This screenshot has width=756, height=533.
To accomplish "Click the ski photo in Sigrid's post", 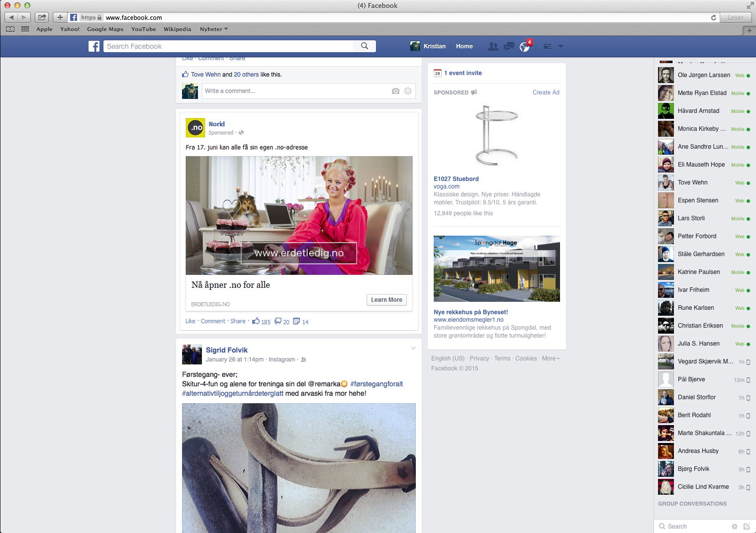I will [x=299, y=468].
